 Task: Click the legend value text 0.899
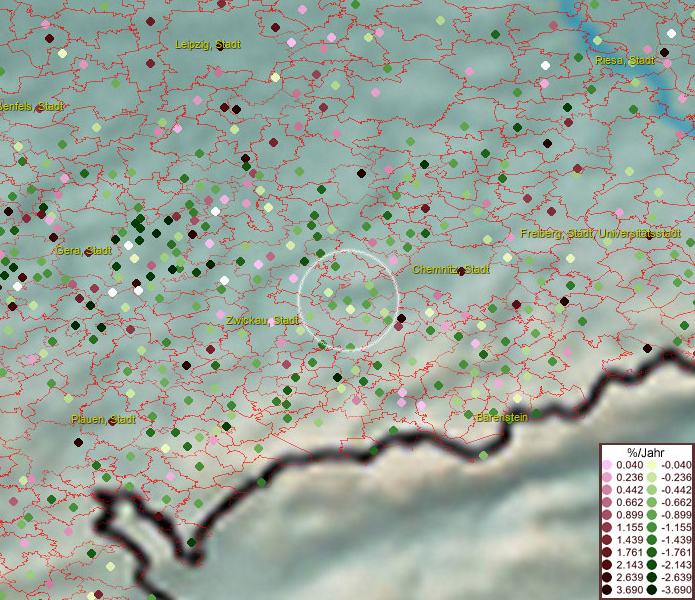pos(629,515)
